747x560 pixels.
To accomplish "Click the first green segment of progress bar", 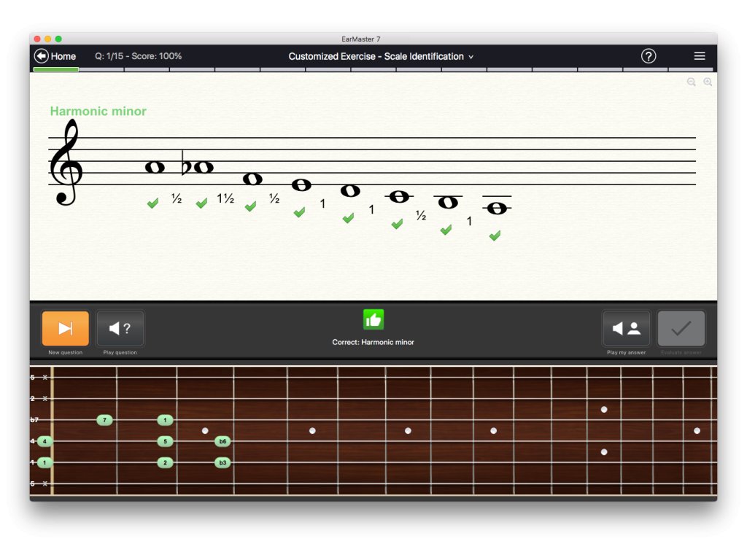I will tap(56, 70).
